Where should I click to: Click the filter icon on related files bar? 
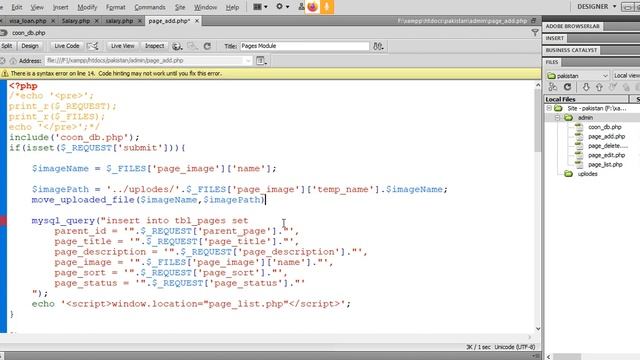click(535, 33)
